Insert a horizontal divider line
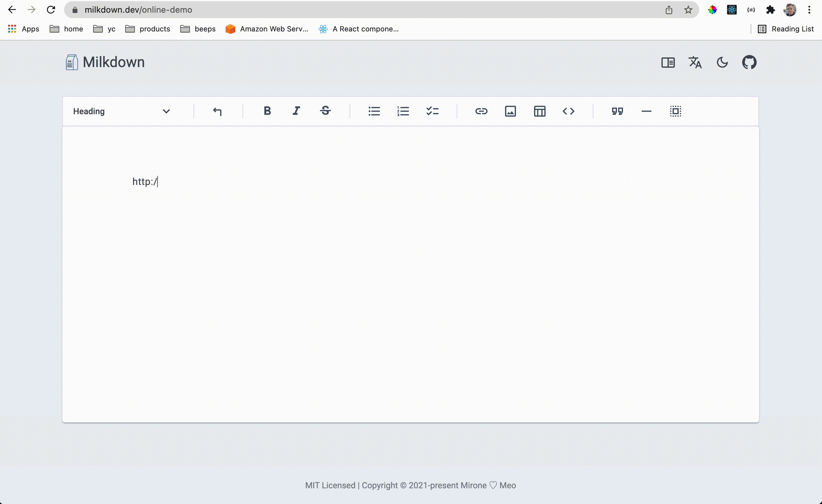The height and width of the screenshot is (504, 822). [646, 111]
